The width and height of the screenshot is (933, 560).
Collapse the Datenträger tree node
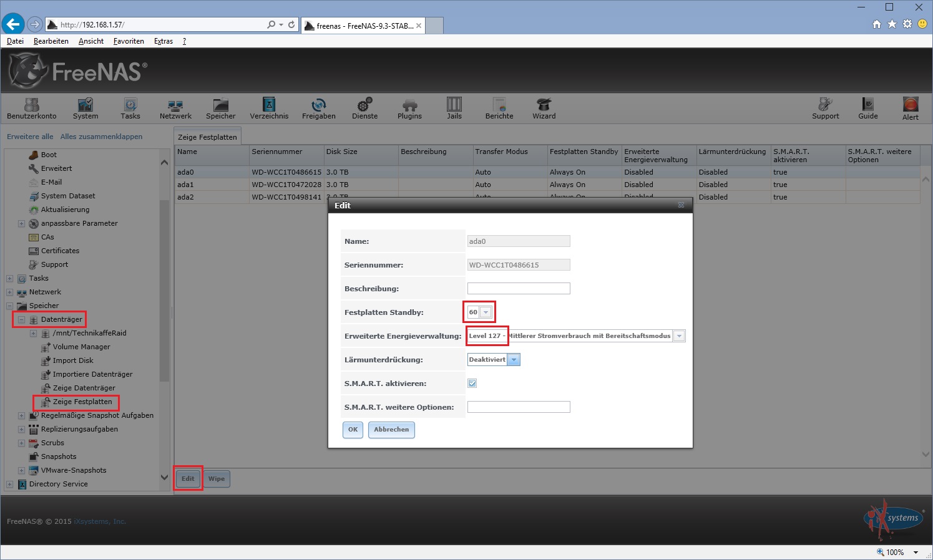[21, 319]
